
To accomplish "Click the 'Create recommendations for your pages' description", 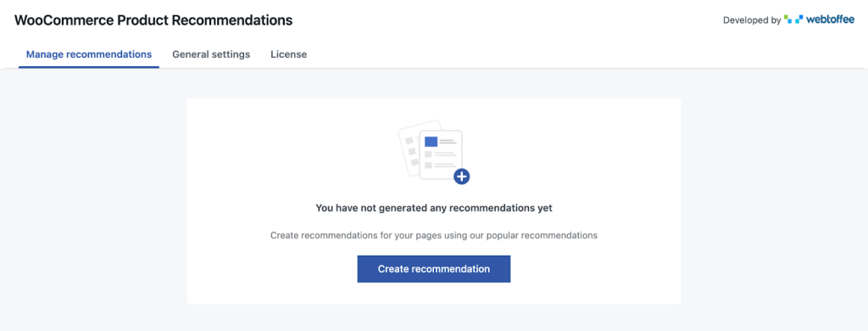I will (434, 235).
